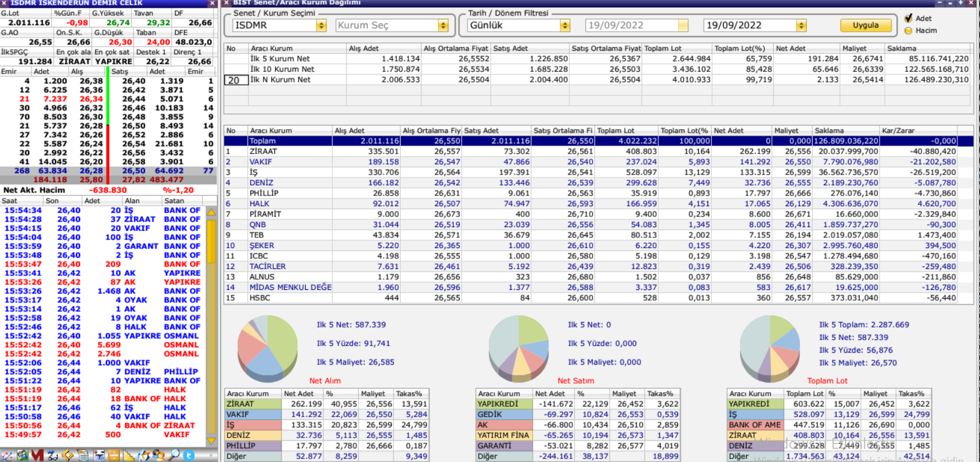Select the MİDAS MENKUL DEĞE row
This screenshot has width=980, height=462.
[599, 287]
